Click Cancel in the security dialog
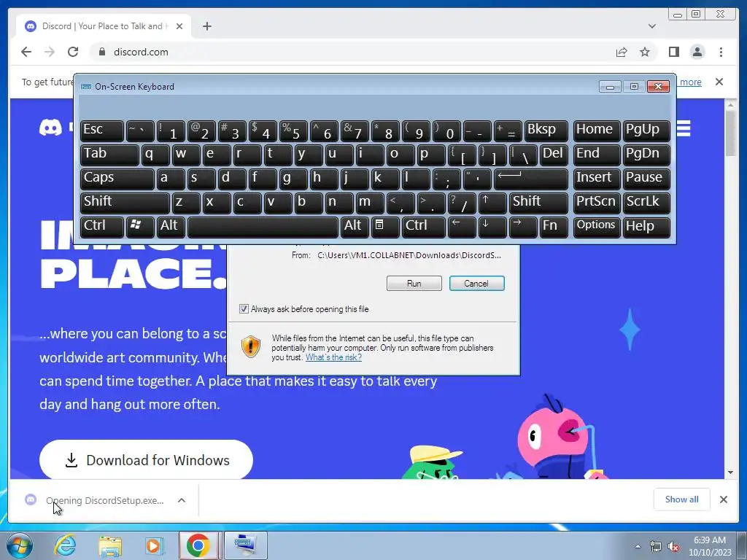Screen dimensions: 747x560 coord(476,284)
